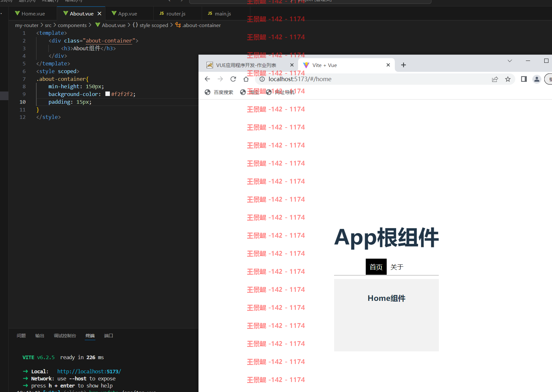Open the browser tab search dropdown
The width and height of the screenshot is (552, 392).
(510, 61)
